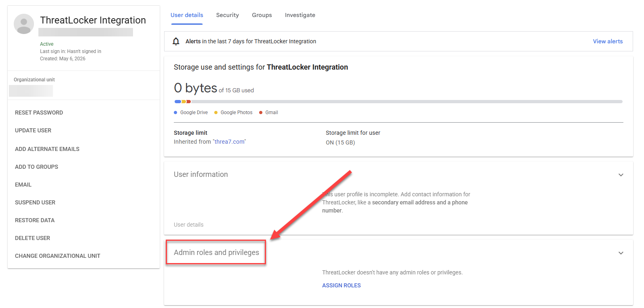Switch to the Groups tab

262,15
